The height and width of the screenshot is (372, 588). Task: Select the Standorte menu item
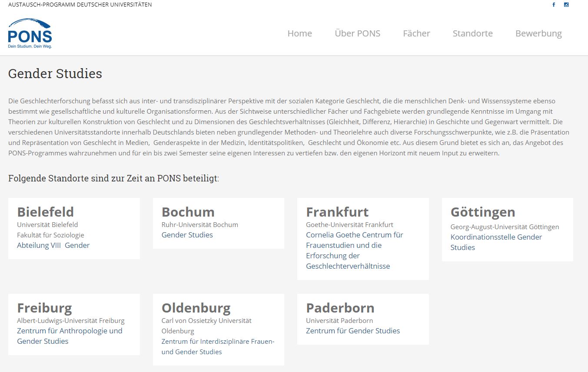tap(473, 33)
